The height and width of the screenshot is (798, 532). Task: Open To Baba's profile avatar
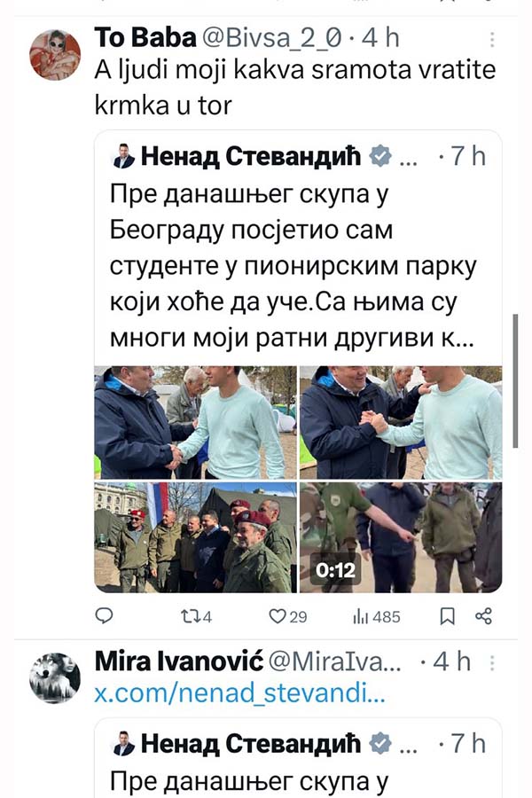[54, 54]
